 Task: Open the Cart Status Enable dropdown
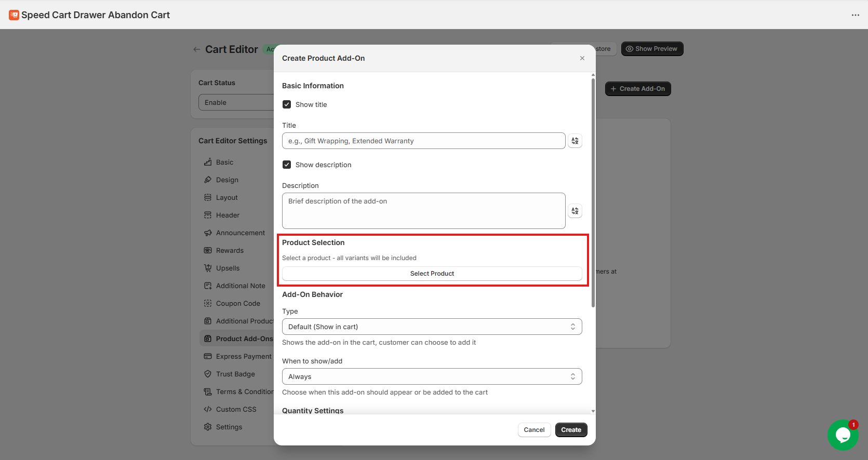click(236, 102)
